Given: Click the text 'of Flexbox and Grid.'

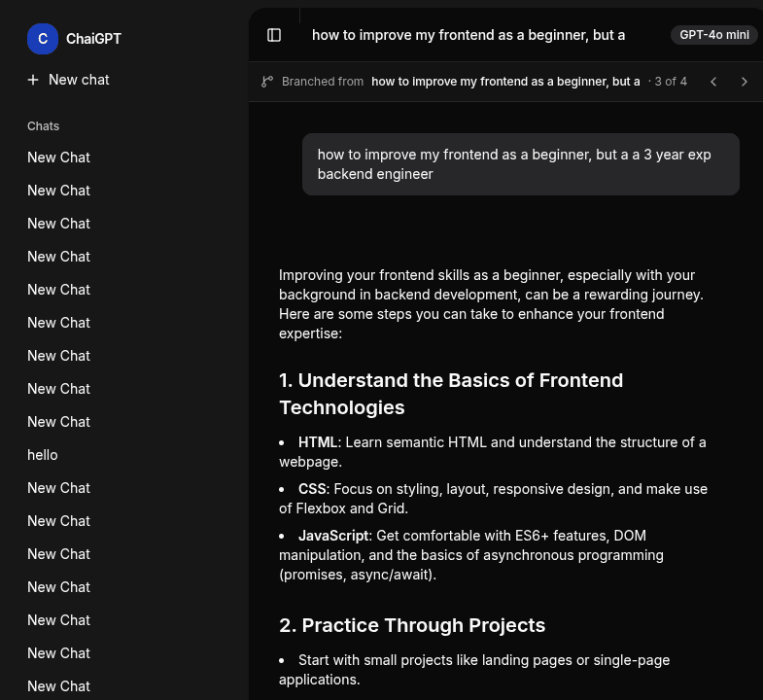Looking at the screenshot, I should [x=343, y=508].
